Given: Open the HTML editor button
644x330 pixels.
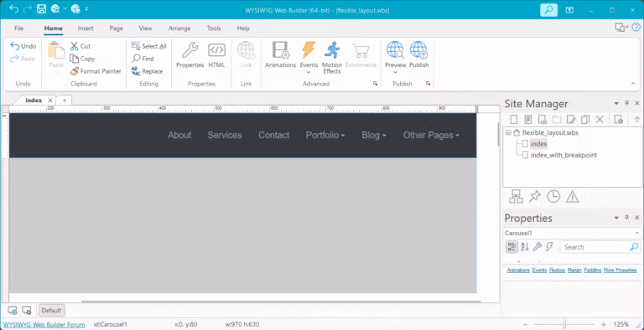Looking at the screenshot, I should click(216, 55).
